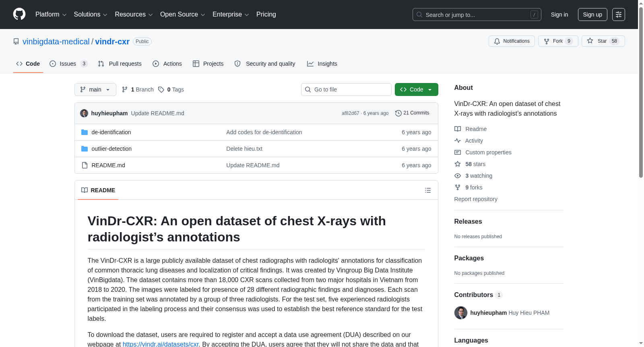
Task: Click the Notifications button
Action: pyautogui.click(x=512, y=41)
